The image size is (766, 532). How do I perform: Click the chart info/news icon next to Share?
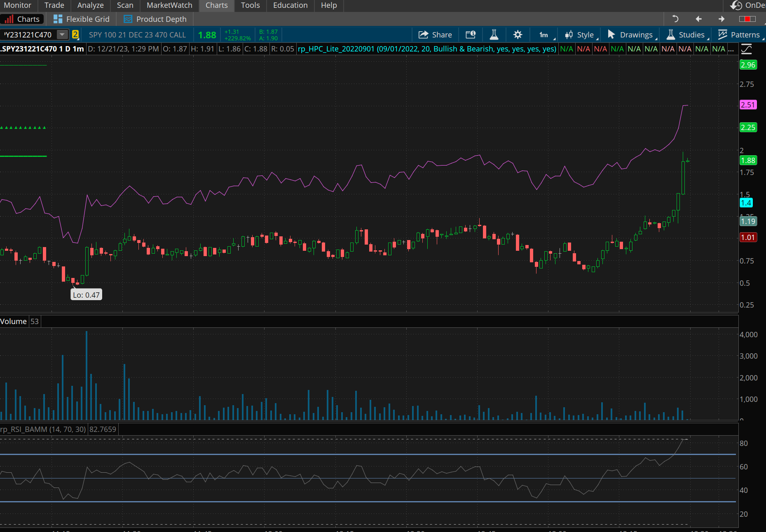click(471, 35)
